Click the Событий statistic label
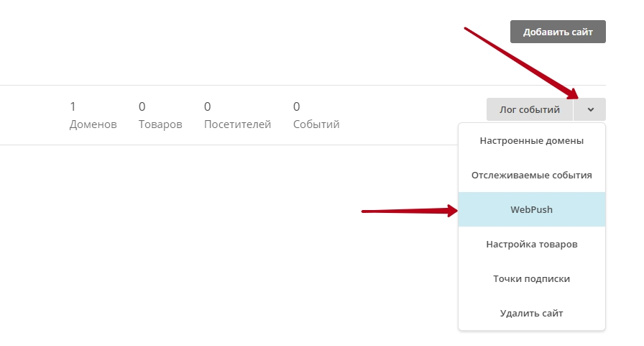 (x=316, y=124)
